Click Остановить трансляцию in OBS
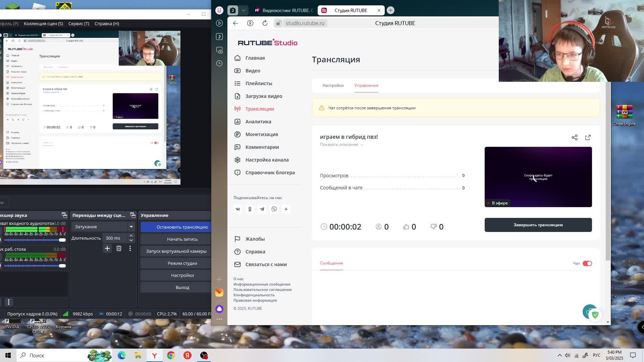Image resolution: width=644 pixels, height=362 pixels. click(176, 227)
